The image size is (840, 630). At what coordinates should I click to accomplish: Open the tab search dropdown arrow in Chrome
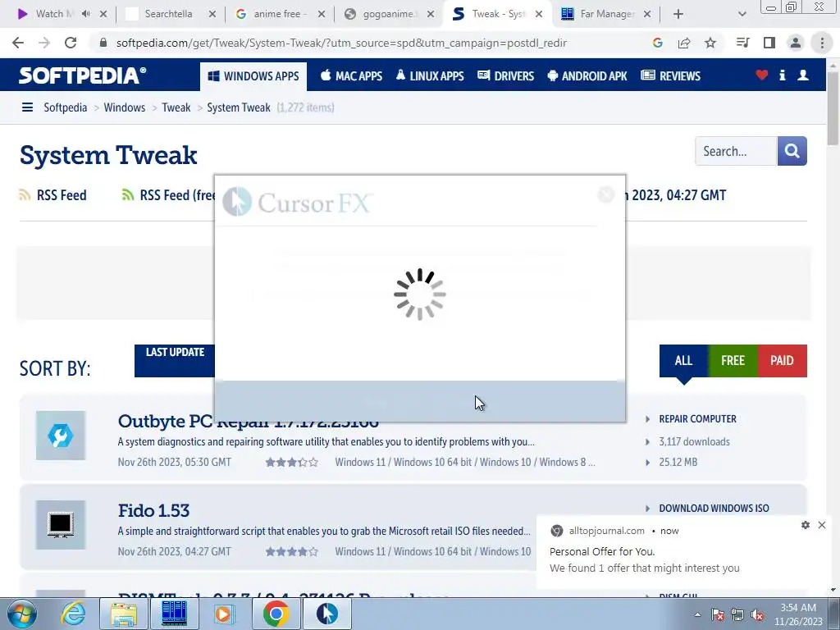pos(742,14)
